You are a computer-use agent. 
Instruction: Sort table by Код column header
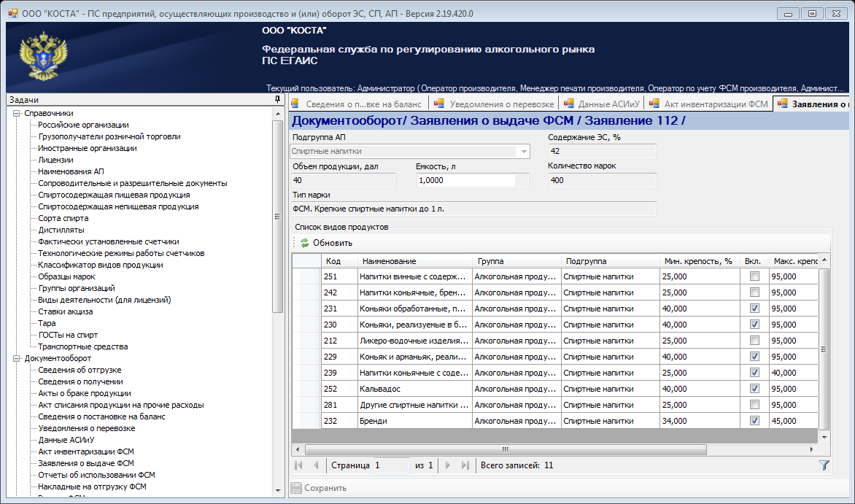[x=339, y=261]
